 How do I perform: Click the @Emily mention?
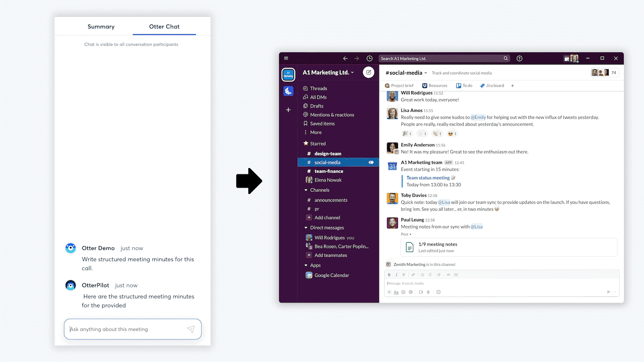click(478, 117)
